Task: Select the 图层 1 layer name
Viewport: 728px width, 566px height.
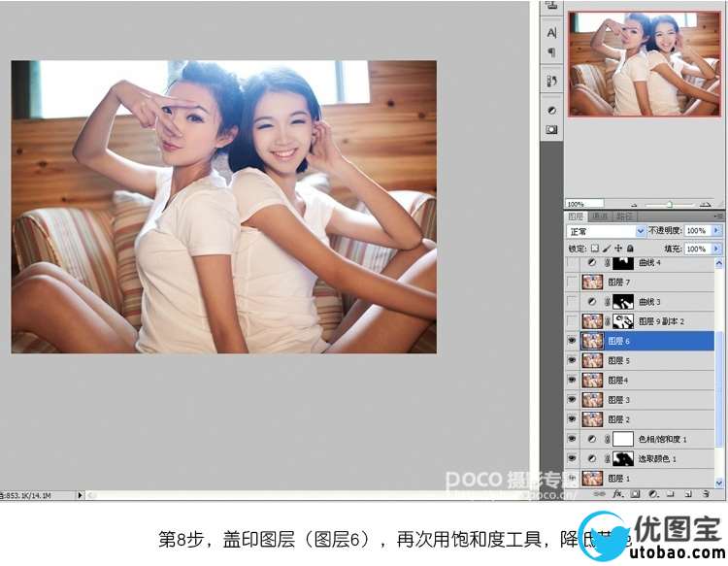Action: (619, 479)
